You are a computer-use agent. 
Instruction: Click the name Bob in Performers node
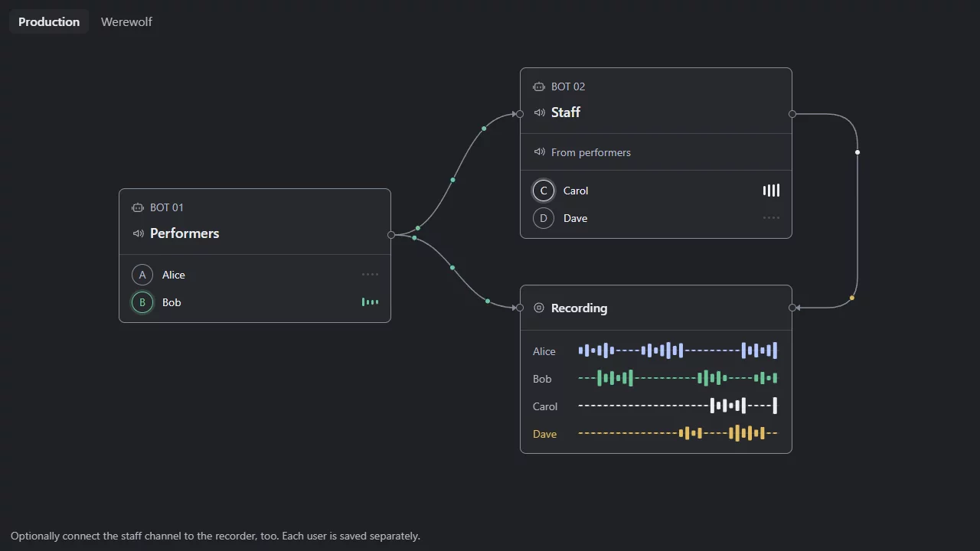[171, 302]
